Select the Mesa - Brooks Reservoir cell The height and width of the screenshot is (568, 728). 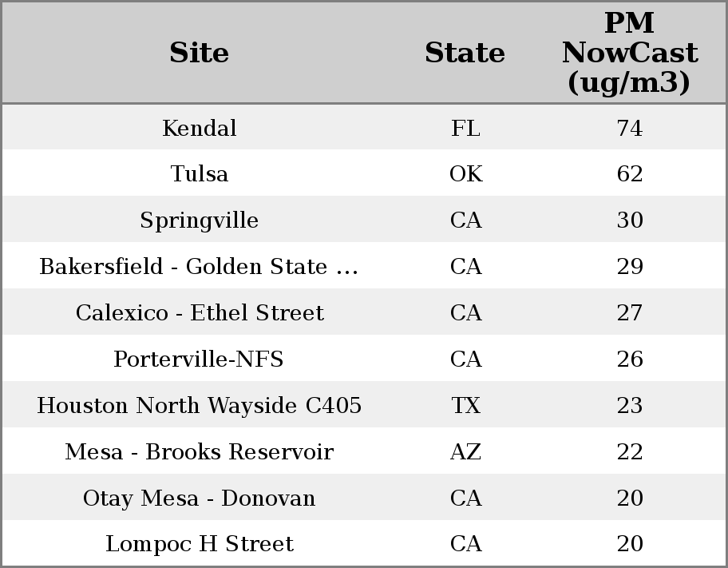(199, 452)
